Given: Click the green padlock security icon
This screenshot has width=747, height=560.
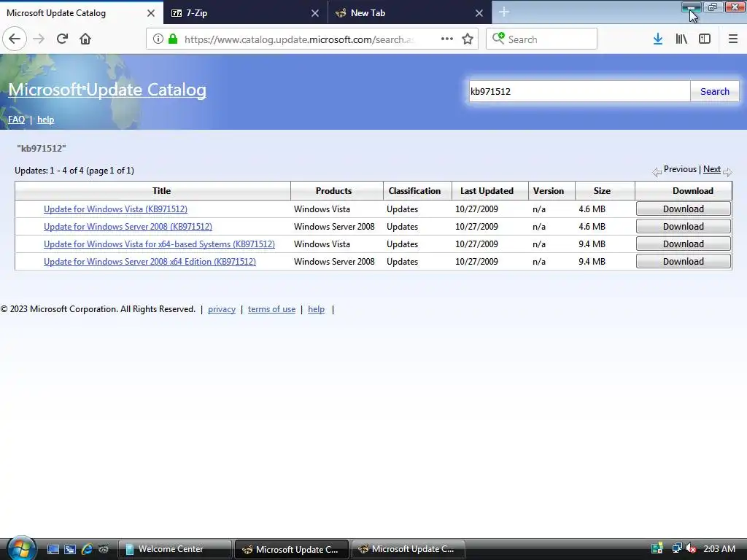Looking at the screenshot, I should [x=173, y=39].
